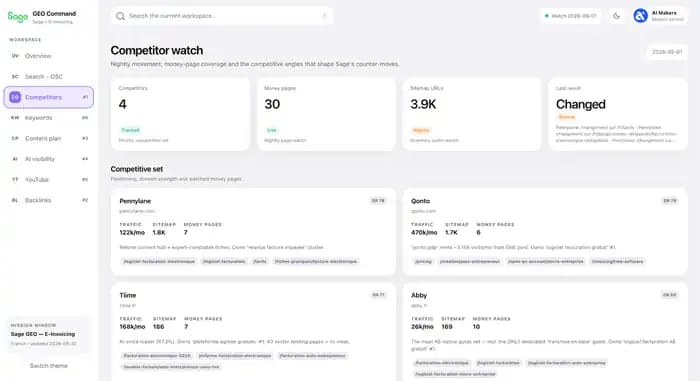Open the Money pages card showing 30
This screenshot has height=381, width=700.
tap(326, 114)
